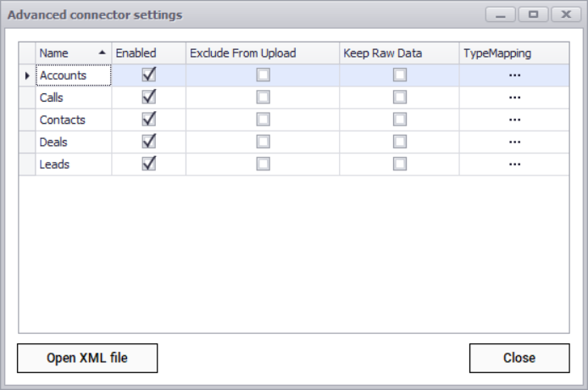This screenshot has width=588, height=390.
Task: Check Exclude From Upload for Leads
Action: [263, 164]
